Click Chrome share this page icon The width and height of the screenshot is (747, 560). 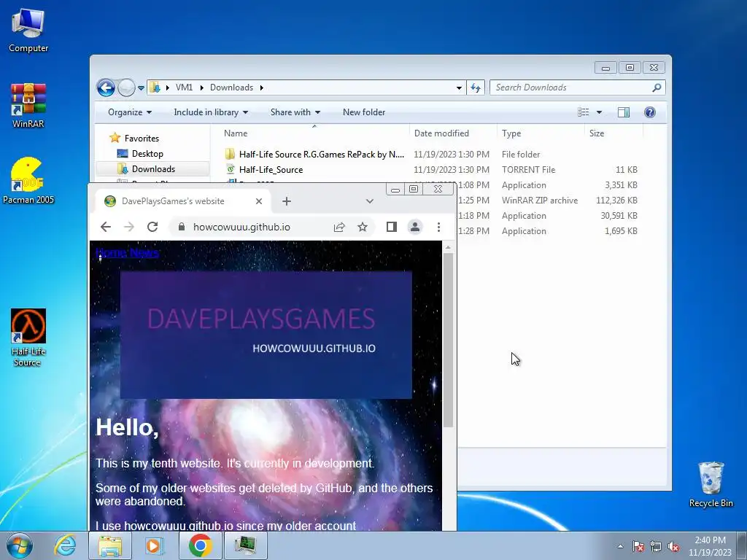click(x=339, y=227)
